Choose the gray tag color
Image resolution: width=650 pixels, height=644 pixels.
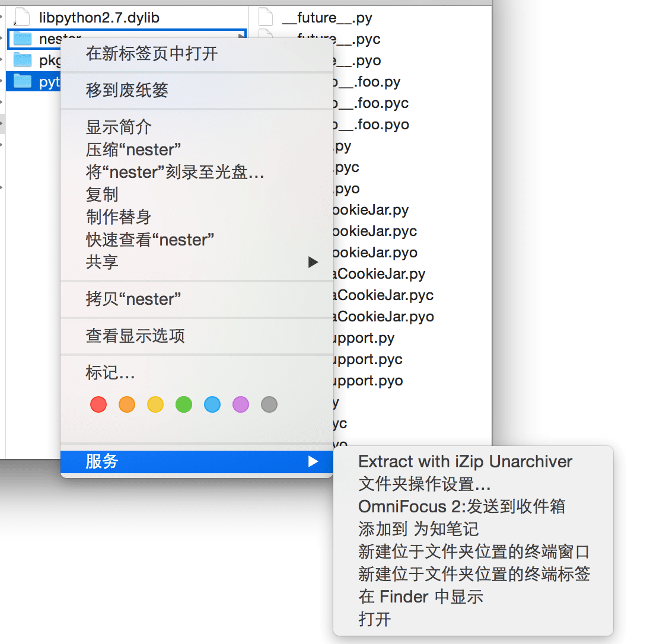coord(269,405)
